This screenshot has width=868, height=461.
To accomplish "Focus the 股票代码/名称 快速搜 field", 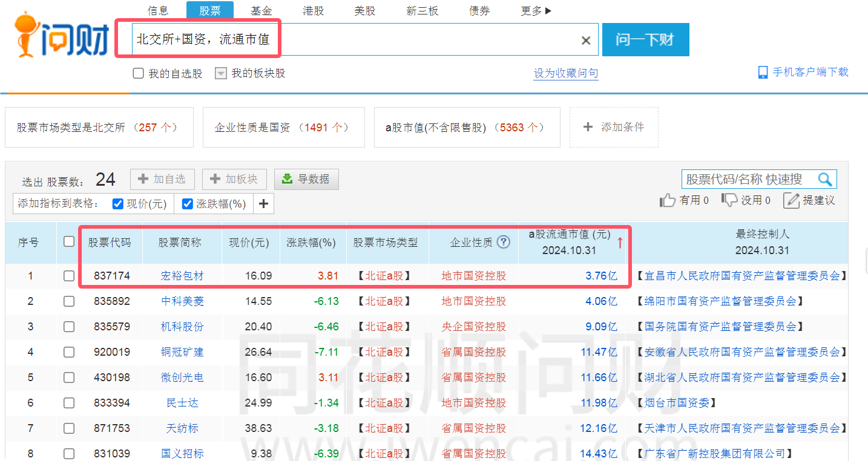I will (x=749, y=179).
